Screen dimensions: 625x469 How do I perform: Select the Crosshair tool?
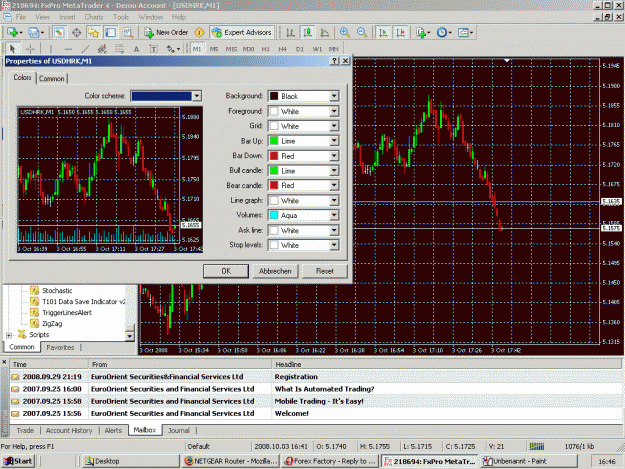(x=30, y=49)
